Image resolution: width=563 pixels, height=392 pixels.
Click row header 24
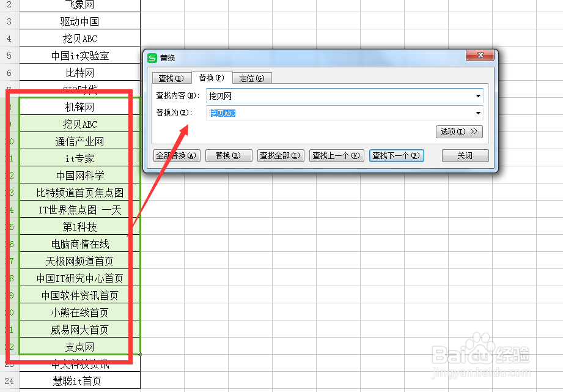(x=9, y=380)
